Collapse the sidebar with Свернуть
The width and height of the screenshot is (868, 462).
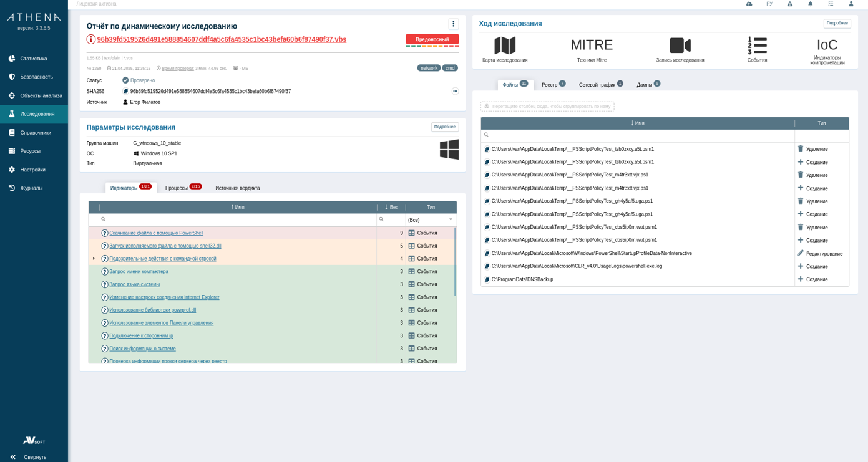[29, 457]
